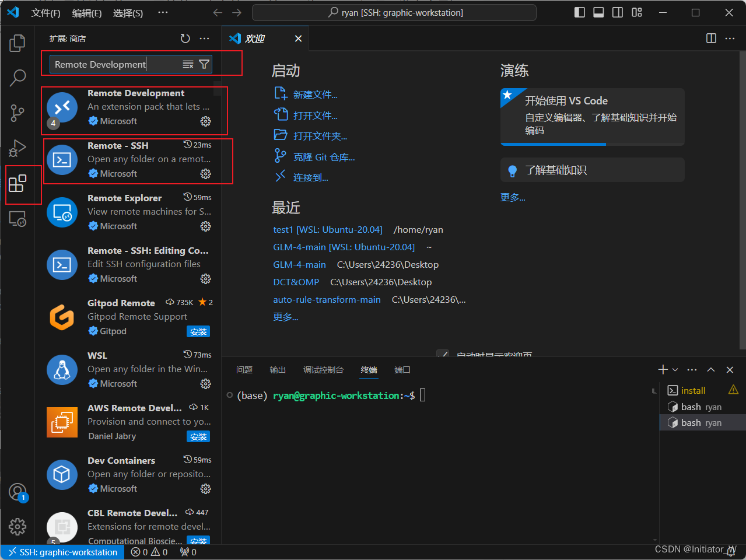The image size is (746, 560).
Task: Open the Search view in activity bar
Action: pos(17,77)
